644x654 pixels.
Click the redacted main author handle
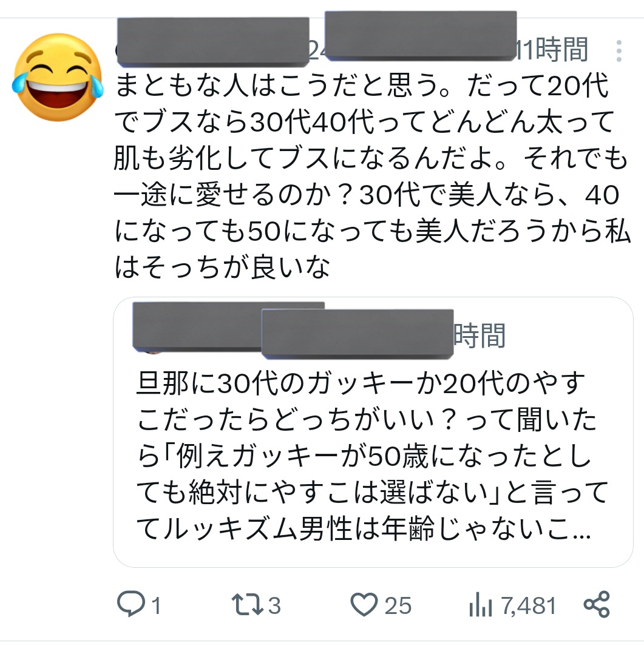421,35
